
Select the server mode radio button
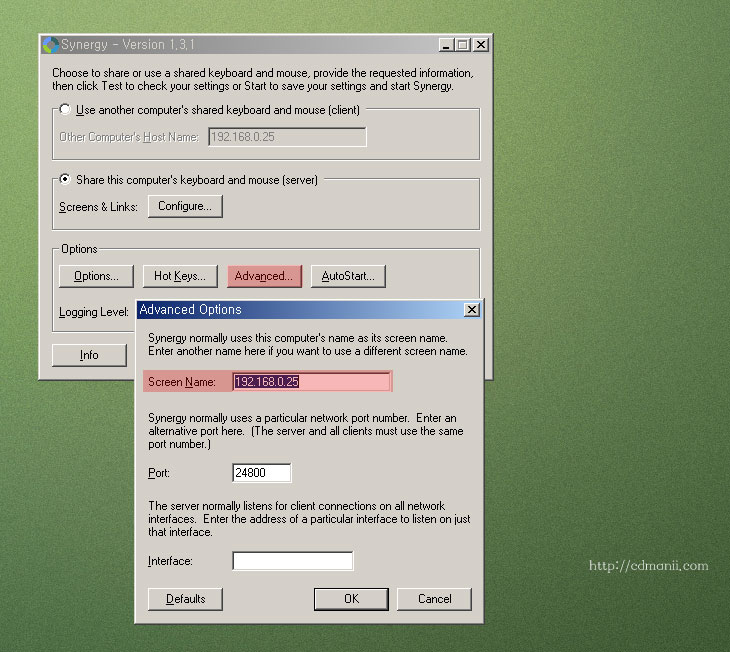tap(65, 179)
